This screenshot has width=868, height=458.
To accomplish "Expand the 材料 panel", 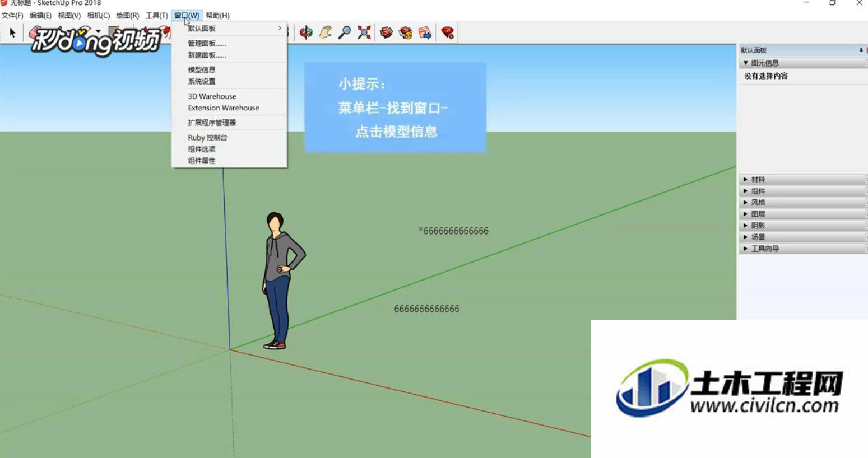I will click(803, 180).
